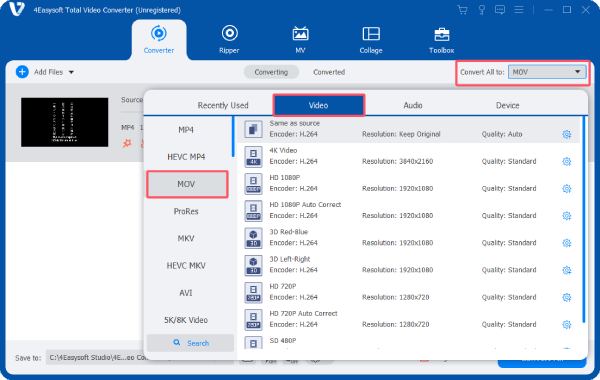The image size is (600, 380).
Task: Choose AVI in the format list
Action: click(186, 293)
